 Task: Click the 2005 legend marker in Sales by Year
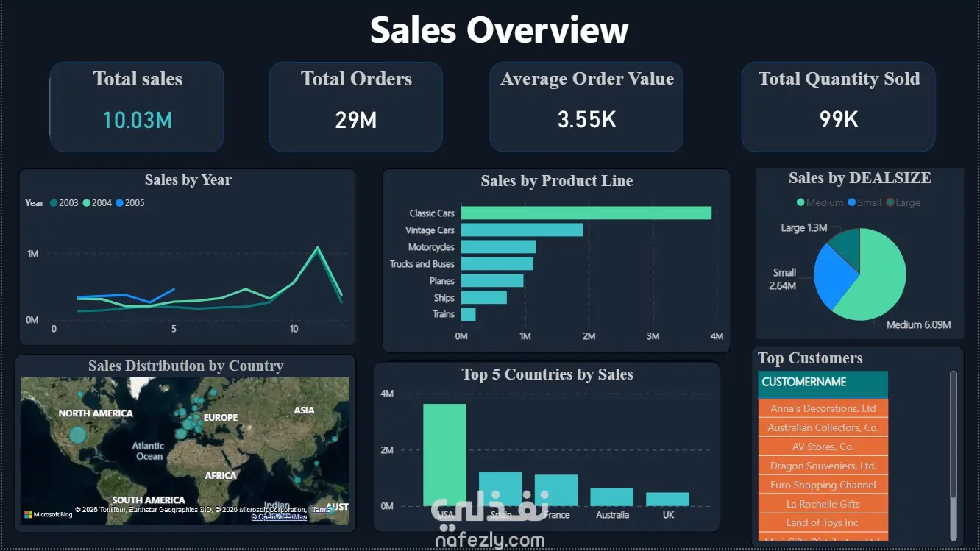[120, 203]
